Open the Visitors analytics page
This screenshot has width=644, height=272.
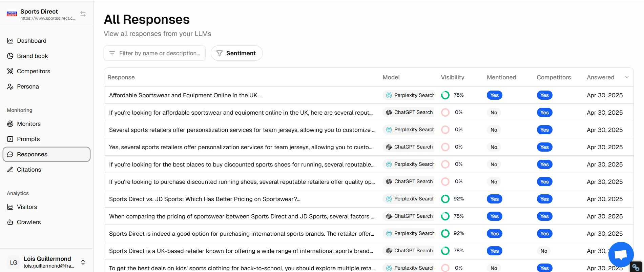[x=27, y=207]
